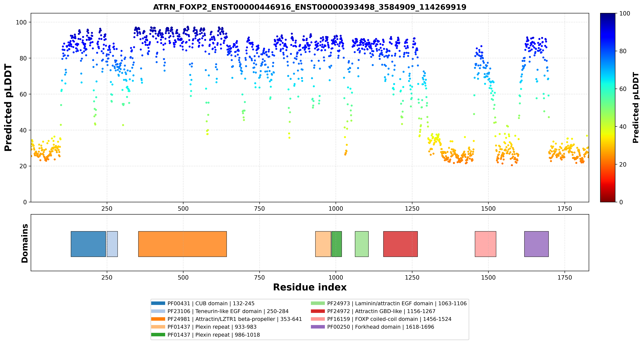The height and width of the screenshot is (344, 644).
Task: Select the pink FOXP coiled-coil domain bar
Action: pyautogui.click(x=486, y=244)
